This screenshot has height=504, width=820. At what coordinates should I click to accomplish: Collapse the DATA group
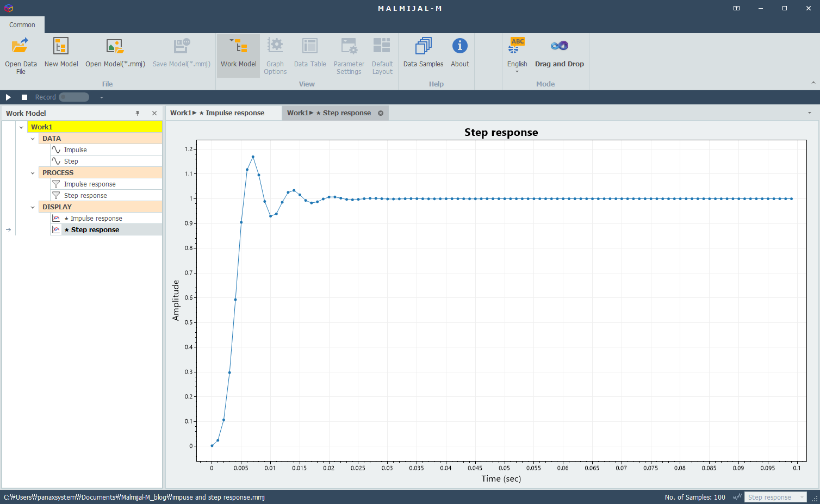(33, 139)
